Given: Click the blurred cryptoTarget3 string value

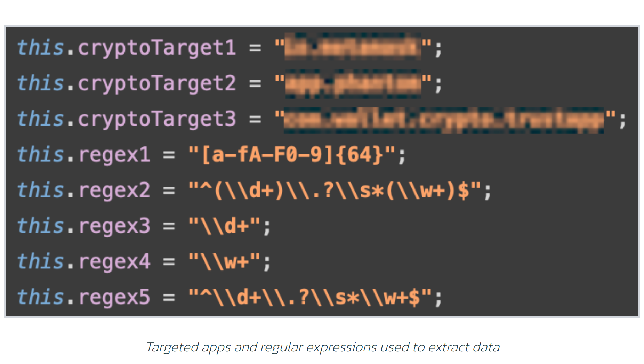Looking at the screenshot, I should 444,120.
